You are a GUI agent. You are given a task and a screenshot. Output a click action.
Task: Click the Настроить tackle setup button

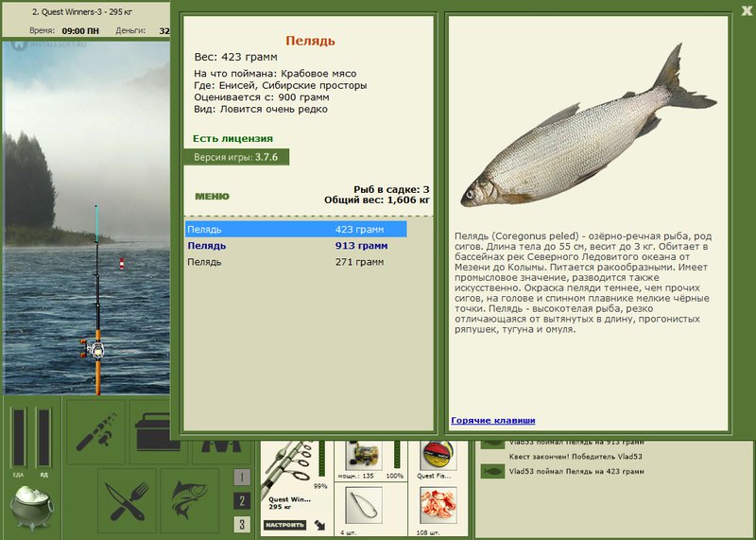pyautogui.click(x=284, y=525)
